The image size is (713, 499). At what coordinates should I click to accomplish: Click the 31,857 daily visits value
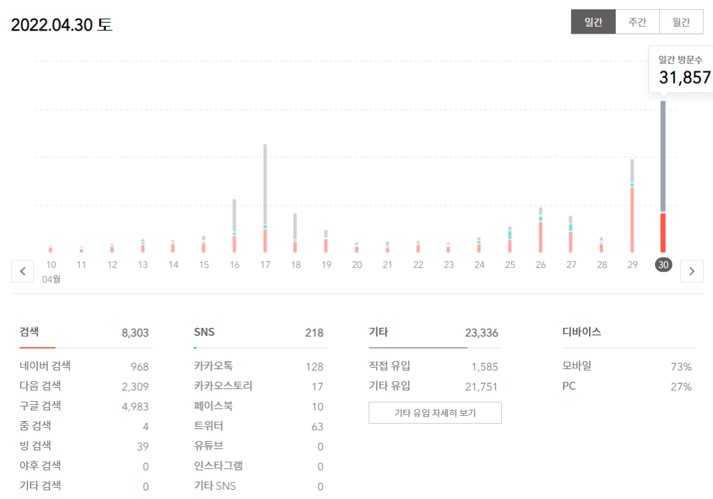[684, 78]
